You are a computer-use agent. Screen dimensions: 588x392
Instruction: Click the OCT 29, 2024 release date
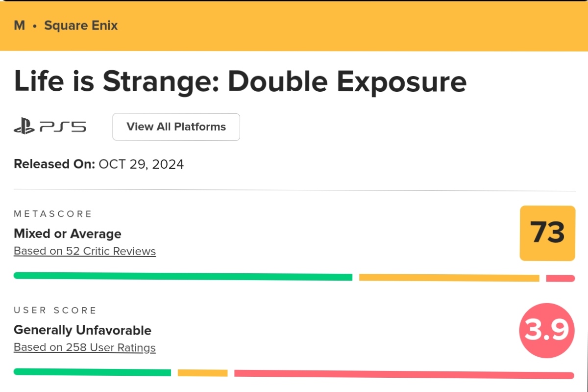tap(141, 164)
